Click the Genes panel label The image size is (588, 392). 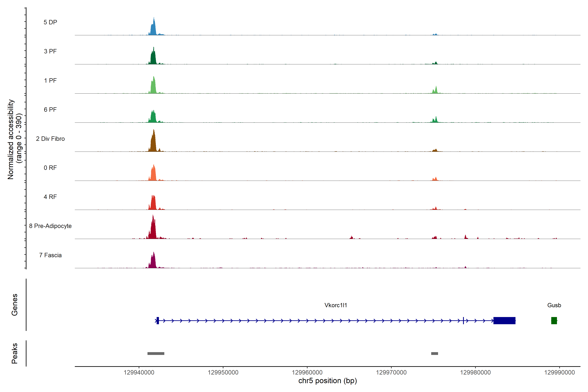[15, 305]
